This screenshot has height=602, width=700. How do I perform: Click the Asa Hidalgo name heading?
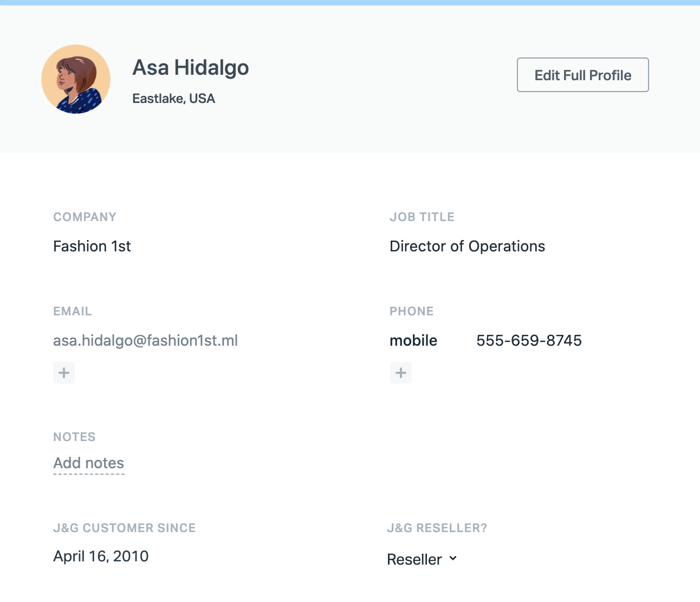pyautogui.click(x=191, y=68)
